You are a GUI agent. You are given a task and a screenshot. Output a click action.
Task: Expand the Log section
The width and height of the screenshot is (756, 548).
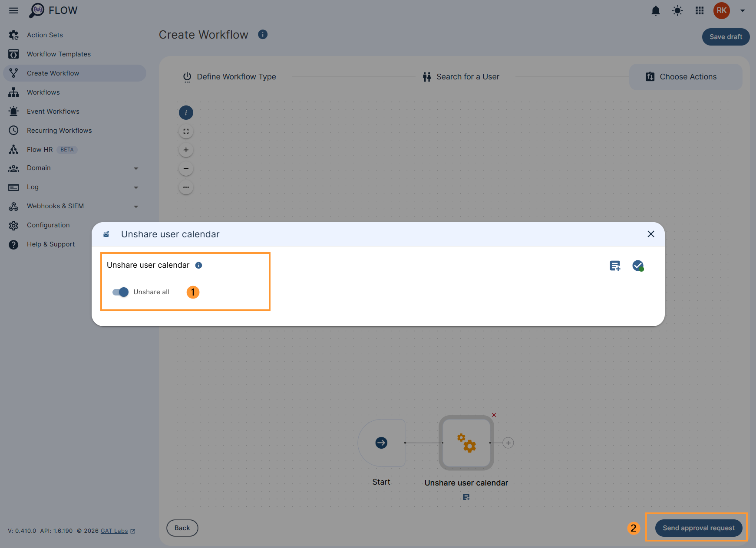pos(136,187)
